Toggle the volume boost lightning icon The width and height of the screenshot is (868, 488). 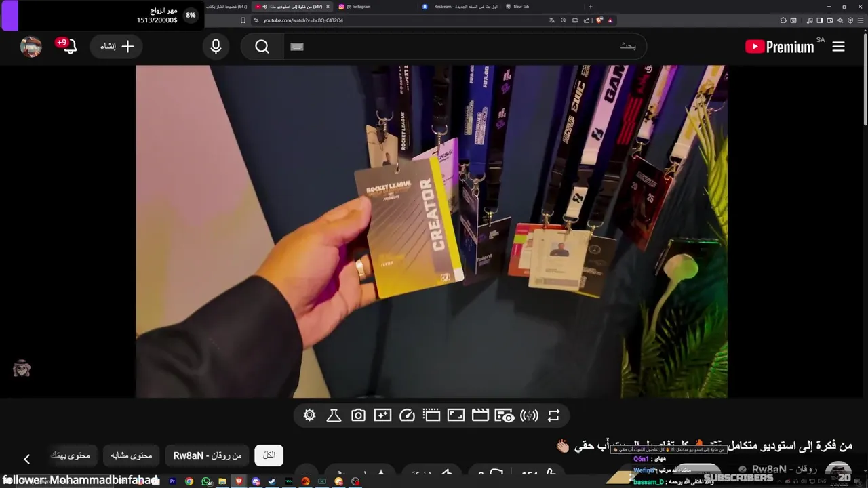pyautogui.click(x=529, y=415)
